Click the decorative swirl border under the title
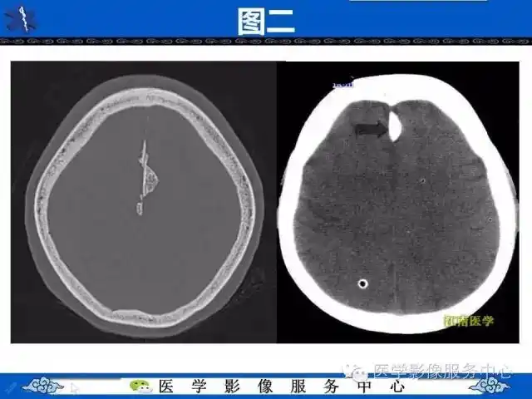The width and height of the screenshot is (532, 399). tap(266, 42)
